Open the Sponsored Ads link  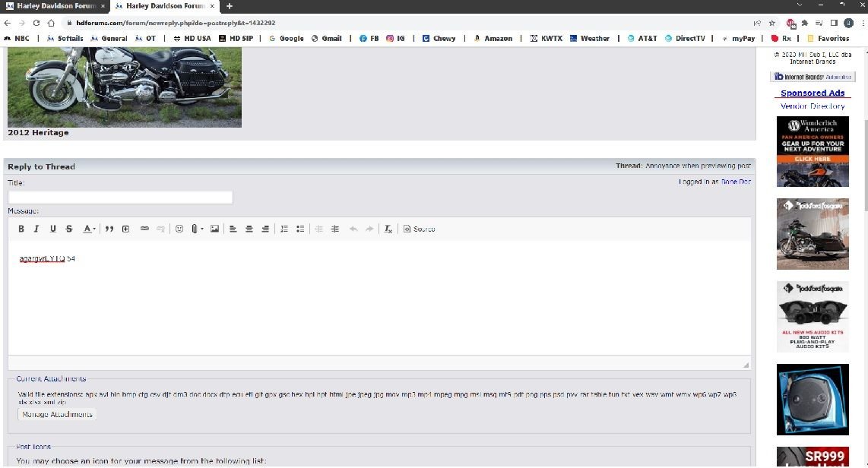tap(813, 93)
